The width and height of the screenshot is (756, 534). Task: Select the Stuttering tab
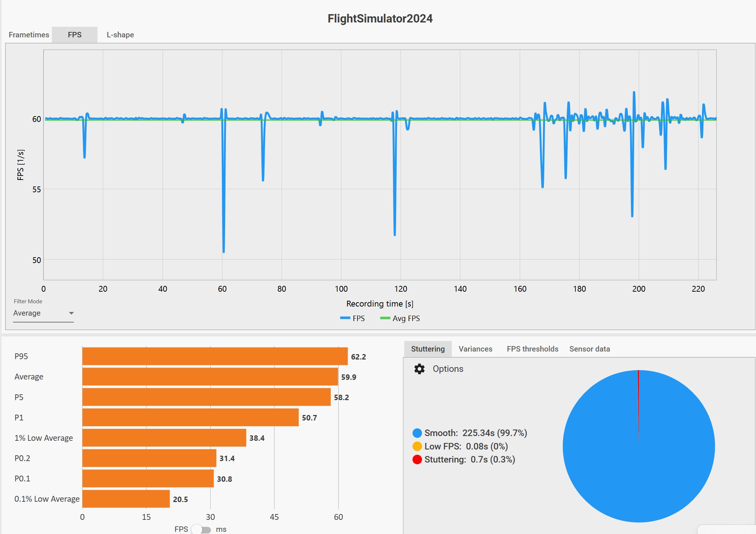[428, 349]
